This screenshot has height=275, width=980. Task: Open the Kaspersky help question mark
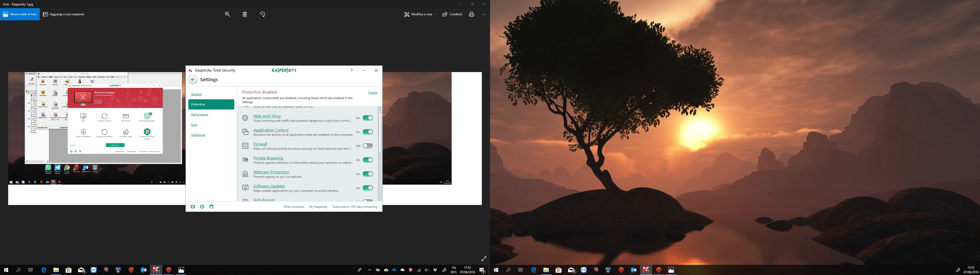[x=351, y=70]
